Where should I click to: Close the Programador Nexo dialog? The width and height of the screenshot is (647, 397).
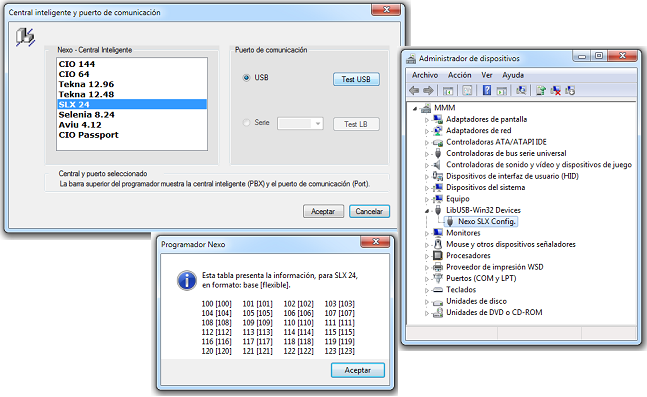(375, 242)
